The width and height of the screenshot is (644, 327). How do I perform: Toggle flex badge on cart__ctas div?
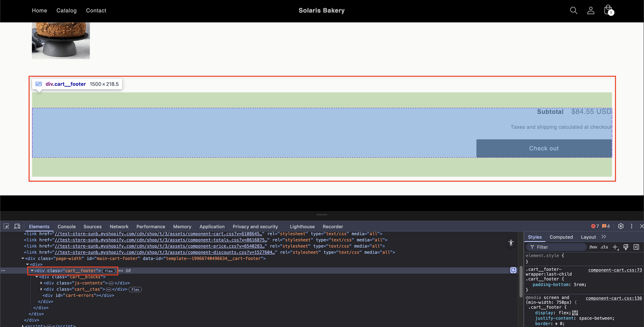click(135, 290)
